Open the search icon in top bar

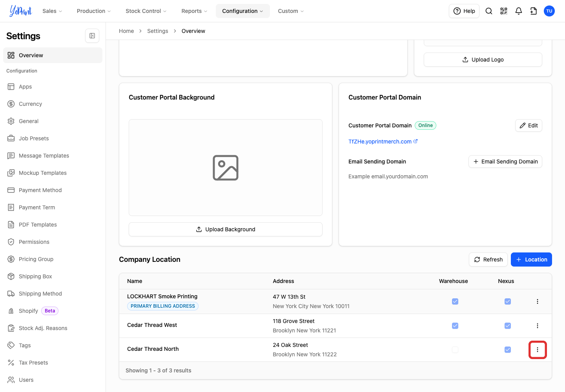[489, 11]
